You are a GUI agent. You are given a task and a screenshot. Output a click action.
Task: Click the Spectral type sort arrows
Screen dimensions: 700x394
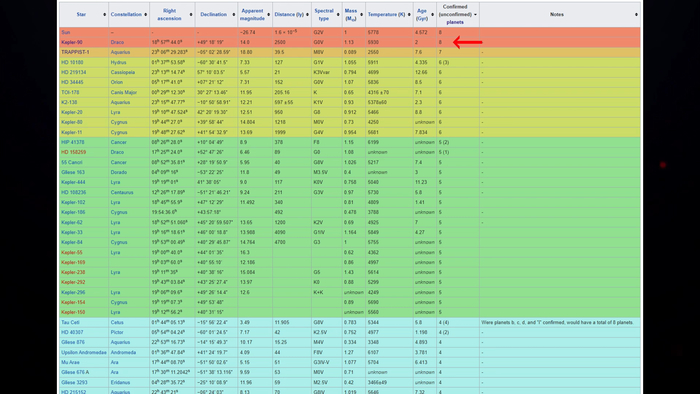[x=338, y=15]
